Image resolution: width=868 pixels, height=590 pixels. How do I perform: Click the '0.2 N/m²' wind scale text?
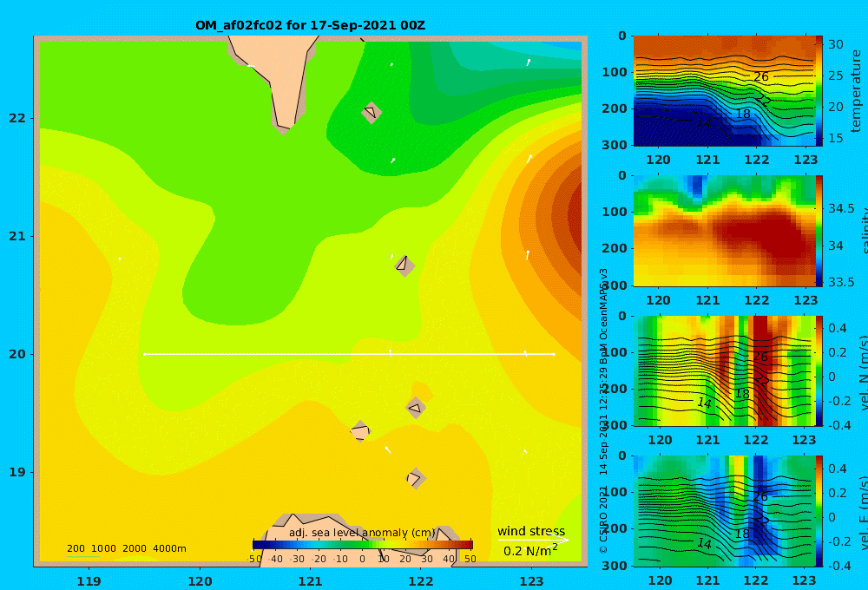pyautogui.click(x=530, y=550)
